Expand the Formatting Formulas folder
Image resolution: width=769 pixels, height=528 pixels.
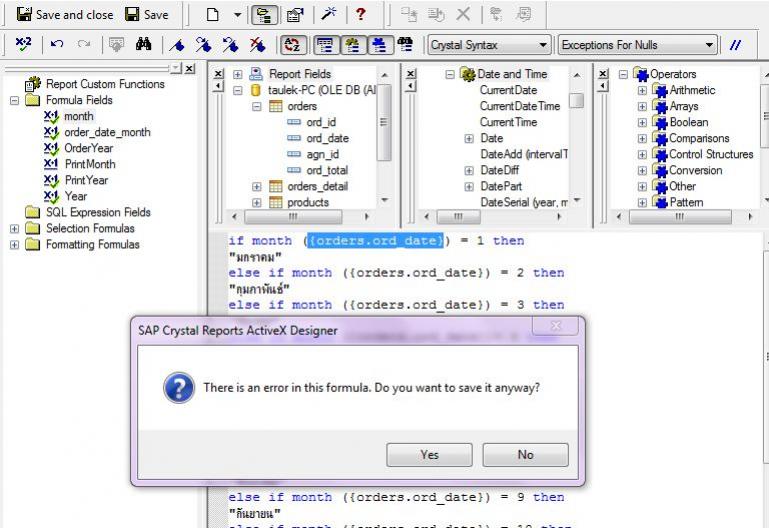pos(14,245)
